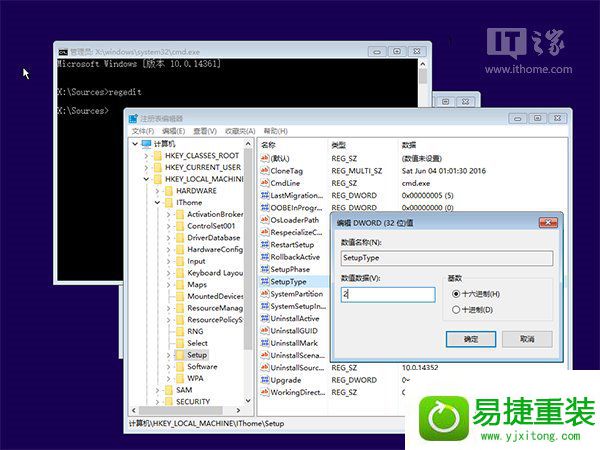This screenshot has height=450, width=600.
Task: Click the DWORD icon beside OOBEInProgr...
Action: [x=264, y=207]
